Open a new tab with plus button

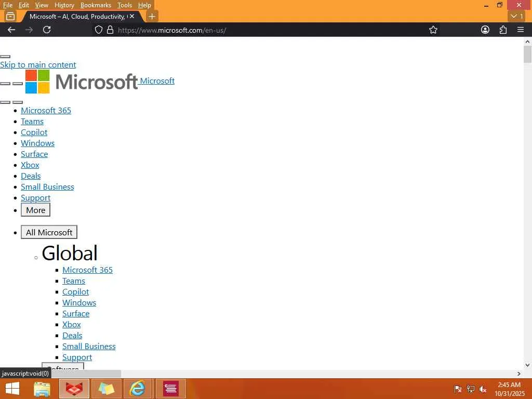coord(152,16)
